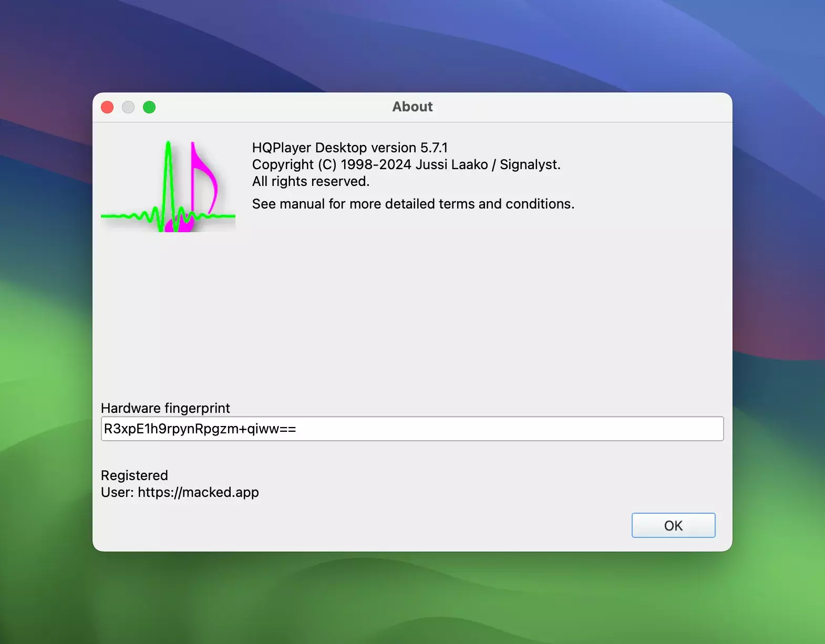Click the gray minimize window button
This screenshot has width=825, height=644.
click(x=128, y=107)
